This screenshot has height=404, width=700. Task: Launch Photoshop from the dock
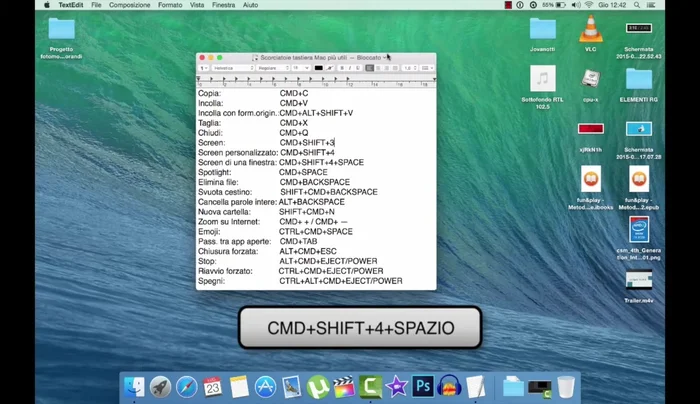point(423,387)
